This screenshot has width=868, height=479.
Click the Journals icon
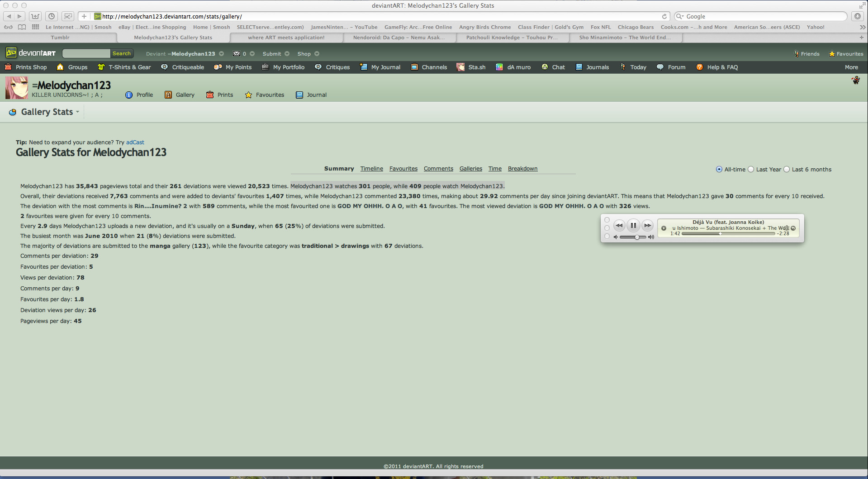579,67
